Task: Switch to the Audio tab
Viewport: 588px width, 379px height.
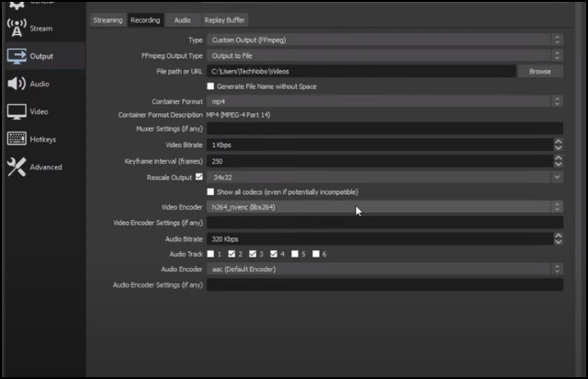Action: click(182, 20)
